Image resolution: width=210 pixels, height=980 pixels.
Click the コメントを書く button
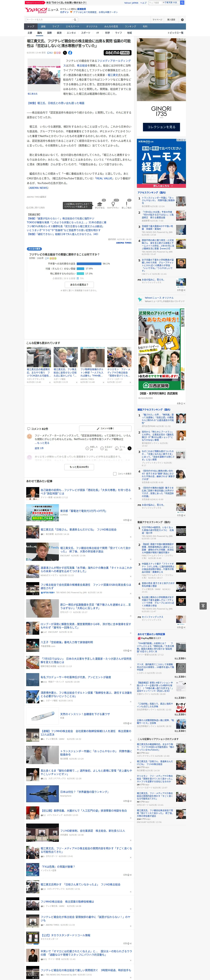pos(105,428)
